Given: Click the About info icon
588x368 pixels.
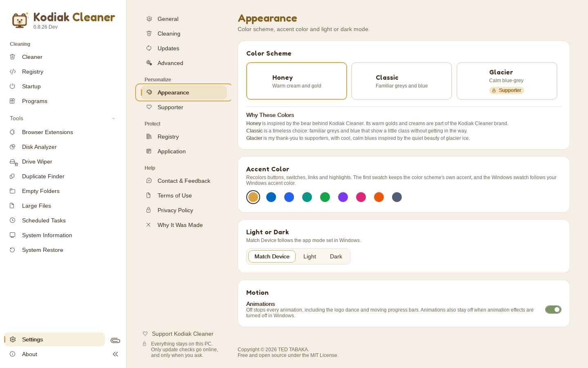Looking at the screenshot, I should 12,354.
